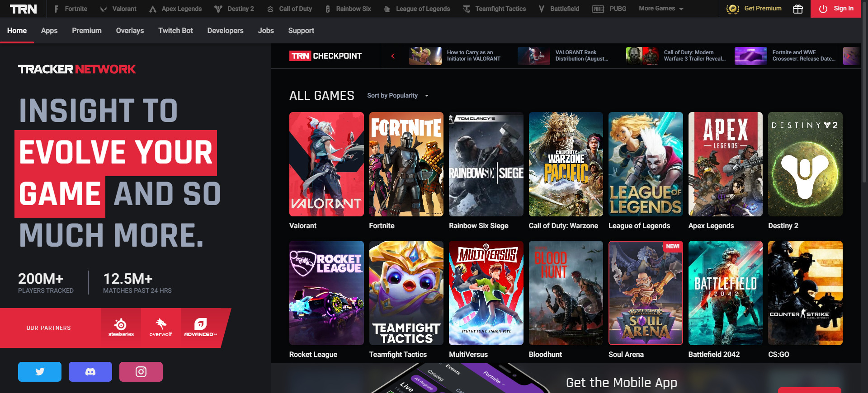Click the SteelSeries partner logo

point(121,328)
